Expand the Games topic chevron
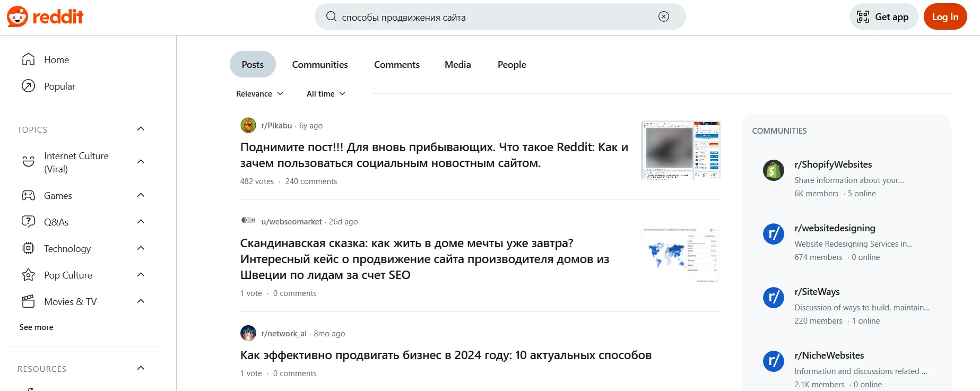Screen dimensions: 980x391 [141, 195]
